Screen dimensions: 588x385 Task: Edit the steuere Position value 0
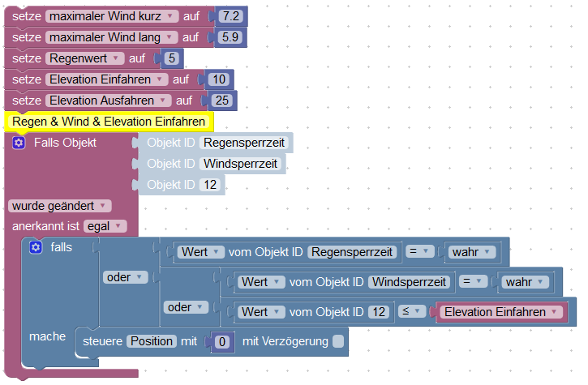click(x=222, y=341)
